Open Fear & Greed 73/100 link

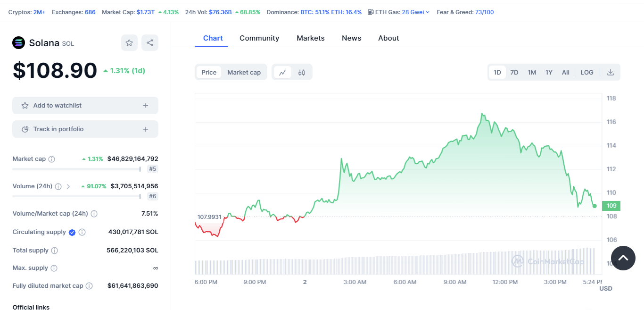(x=485, y=12)
